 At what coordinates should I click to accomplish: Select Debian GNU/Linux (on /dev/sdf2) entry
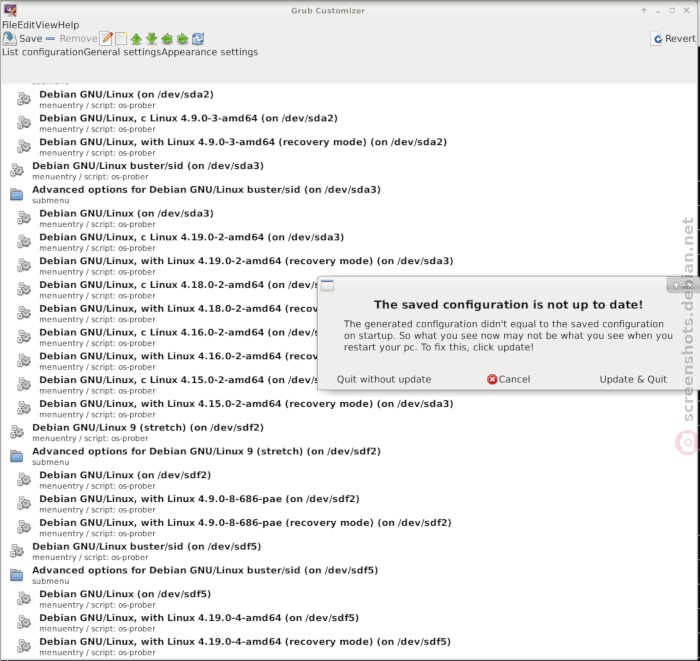click(125, 480)
